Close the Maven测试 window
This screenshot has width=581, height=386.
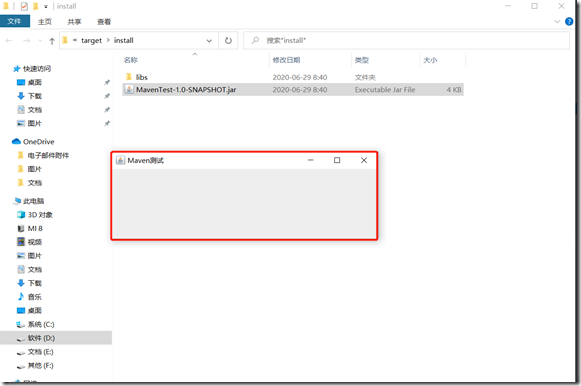(x=364, y=160)
